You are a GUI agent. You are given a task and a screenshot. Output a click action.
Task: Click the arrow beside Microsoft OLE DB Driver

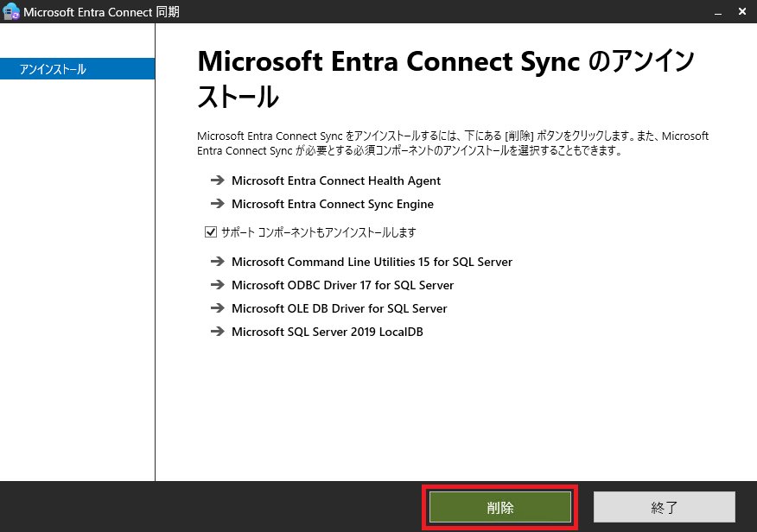click(x=218, y=307)
